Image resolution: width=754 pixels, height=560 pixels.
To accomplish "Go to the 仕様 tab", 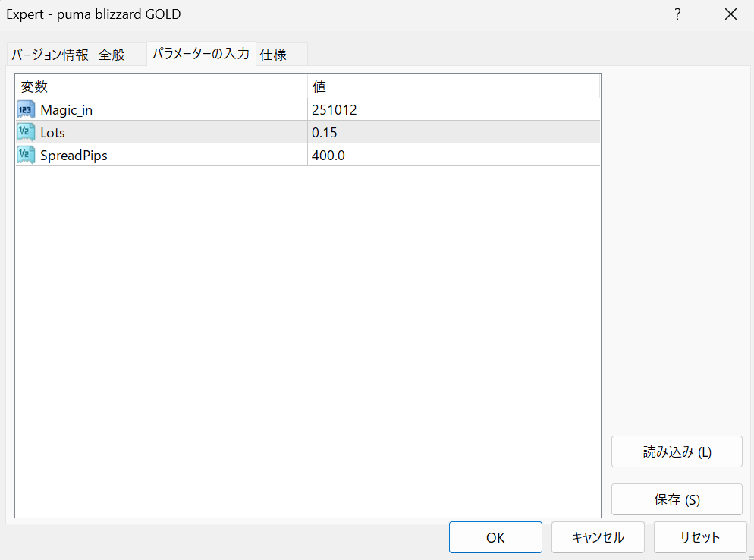I will 273,55.
